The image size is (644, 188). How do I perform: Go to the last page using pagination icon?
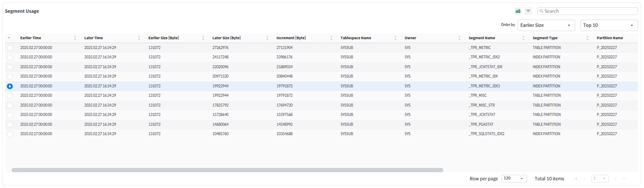pyautogui.click(x=624, y=179)
